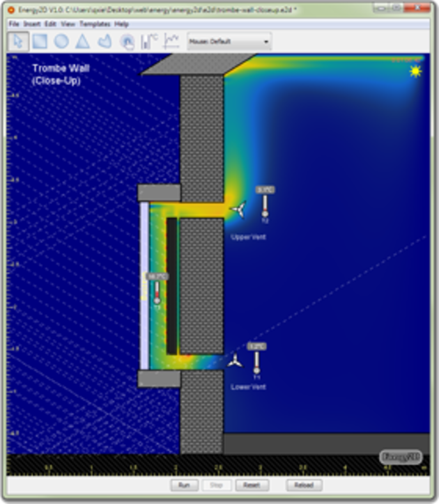439x504 pixels.
Task: Open the Insert menu
Action: coord(32,24)
